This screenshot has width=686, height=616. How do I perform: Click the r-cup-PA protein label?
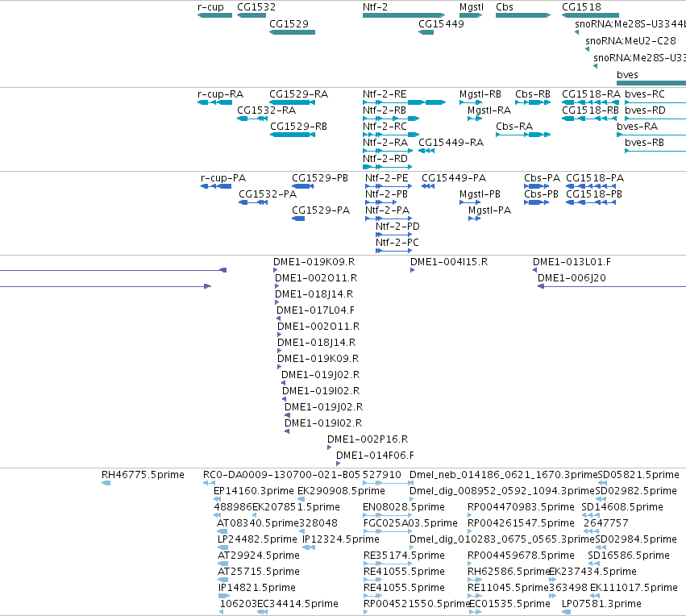pos(223,178)
